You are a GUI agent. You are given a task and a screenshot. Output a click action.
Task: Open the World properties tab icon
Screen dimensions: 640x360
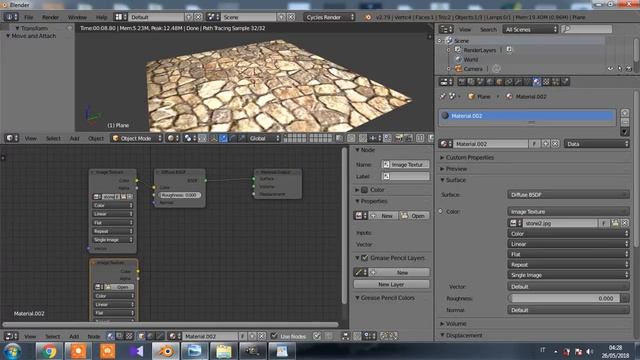pyautogui.click(x=490, y=82)
